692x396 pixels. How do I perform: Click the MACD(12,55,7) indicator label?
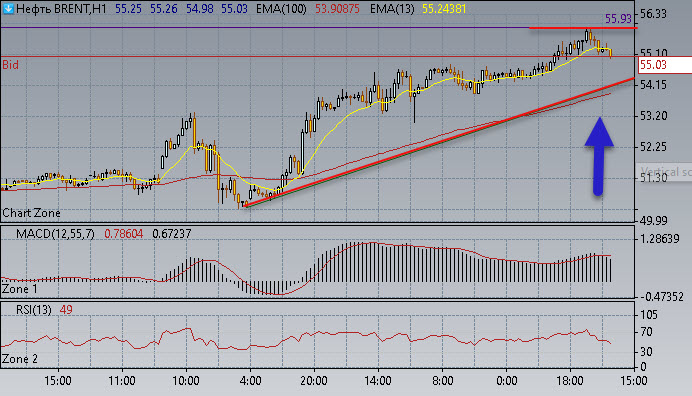click(x=55, y=234)
